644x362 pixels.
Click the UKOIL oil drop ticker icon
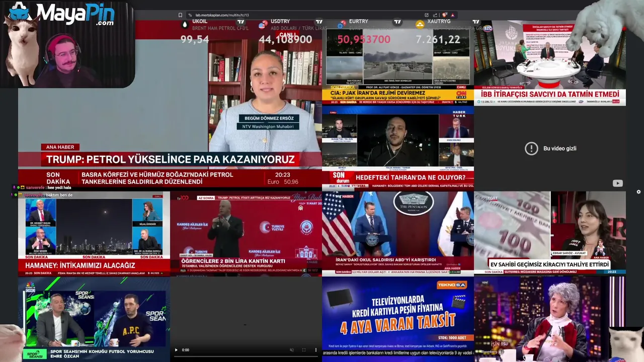(185, 24)
